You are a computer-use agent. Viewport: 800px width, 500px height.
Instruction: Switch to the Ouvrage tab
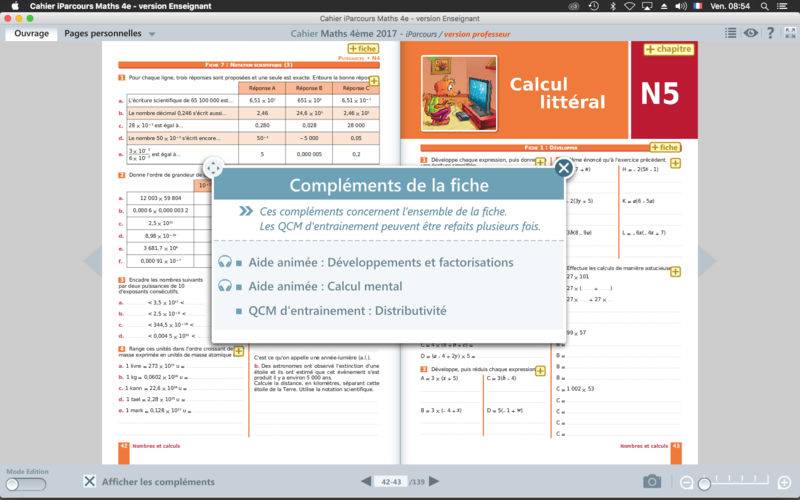(32, 33)
